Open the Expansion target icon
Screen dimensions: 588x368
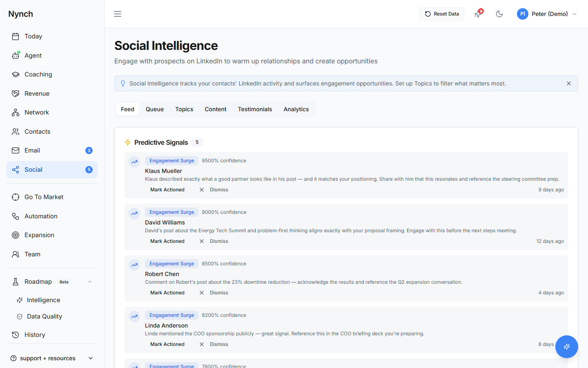(16, 235)
